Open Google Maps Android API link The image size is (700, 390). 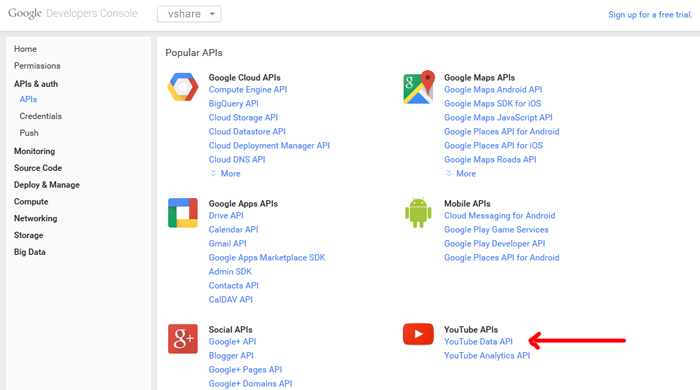493,90
